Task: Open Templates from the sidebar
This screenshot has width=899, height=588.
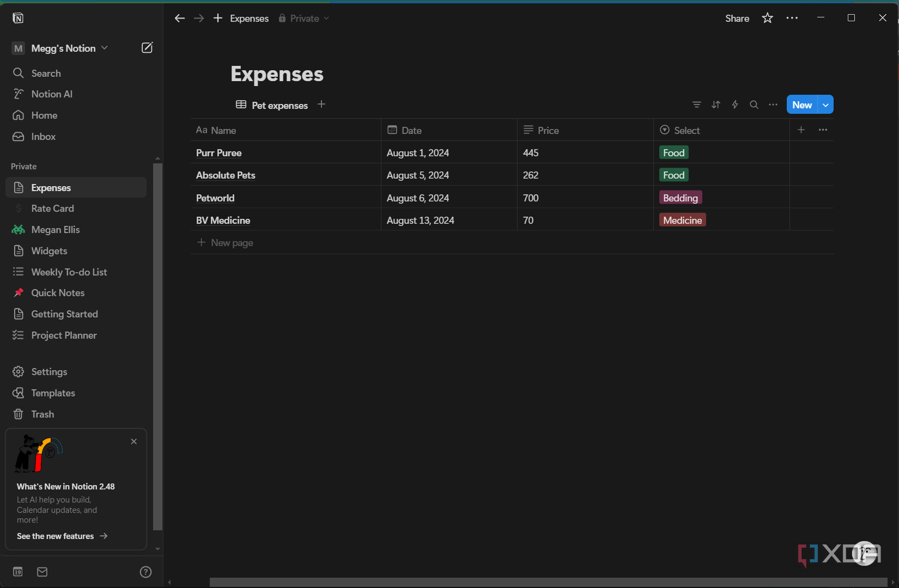Action: [76, 393]
